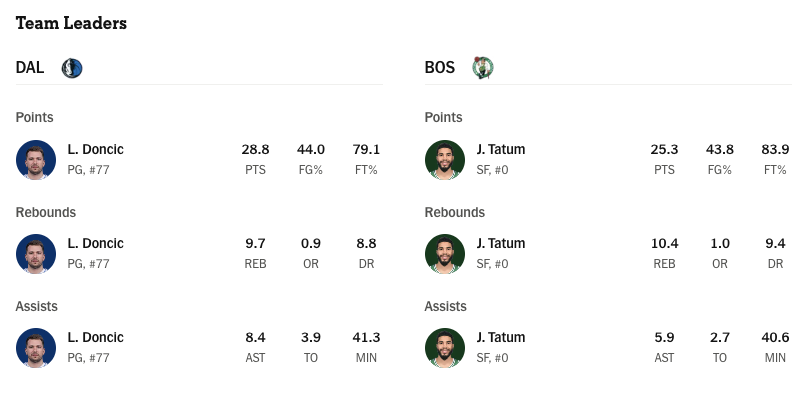Click the DAL team abbreviation
The height and width of the screenshot is (397, 807).
pyautogui.click(x=30, y=67)
